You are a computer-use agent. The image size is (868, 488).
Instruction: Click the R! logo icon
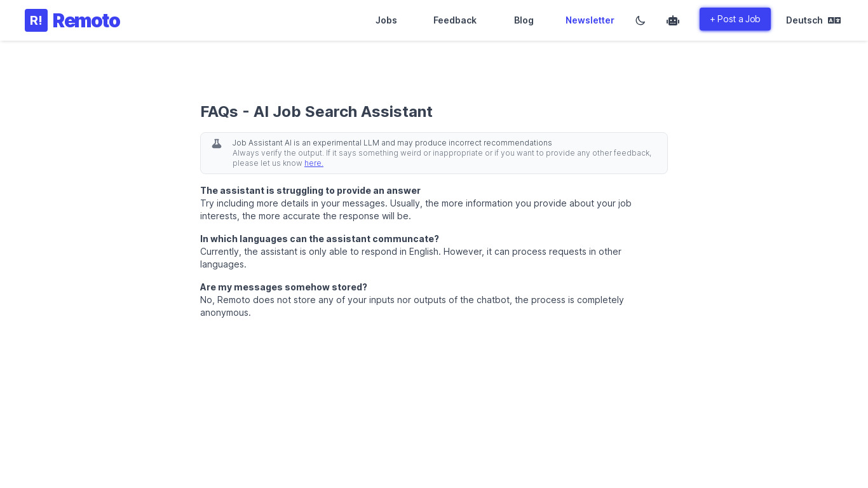[x=36, y=20]
